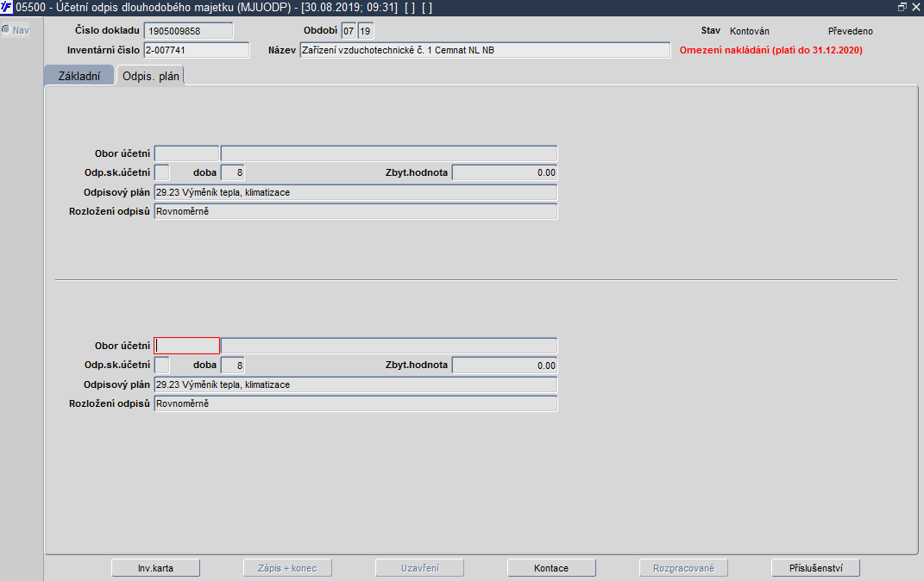
Task: Click the upper Obor účetní description field
Action: pyautogui.click(x=389, y=153)
